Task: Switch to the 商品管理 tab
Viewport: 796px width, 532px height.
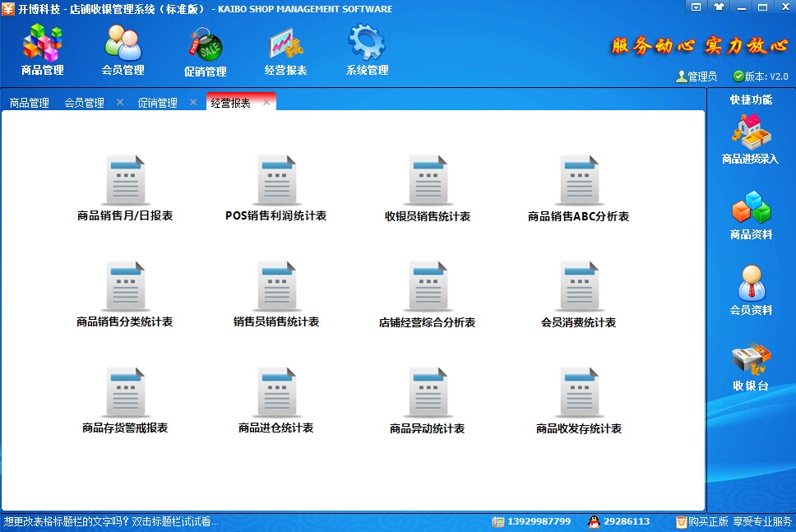Action: (30, 103)
